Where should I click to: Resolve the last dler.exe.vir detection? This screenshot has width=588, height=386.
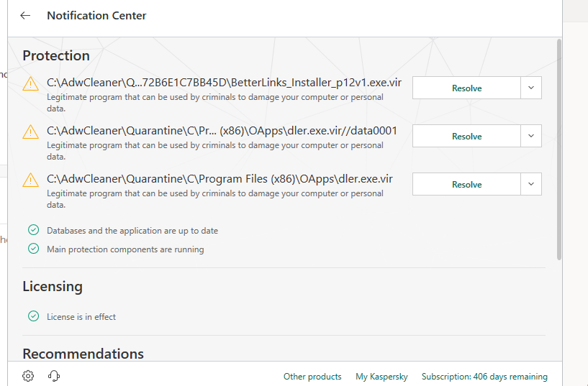click(x=466, y=184)
